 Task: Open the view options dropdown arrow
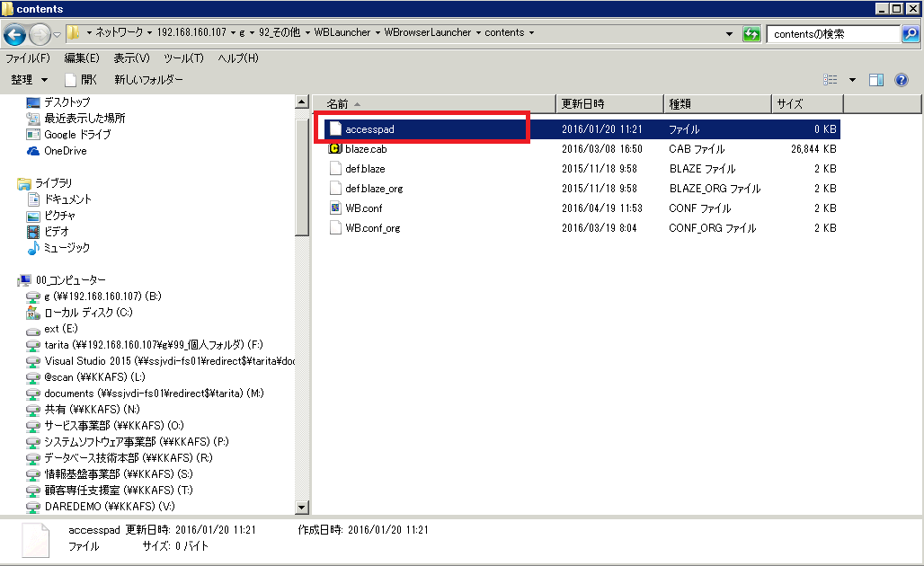(852, 80)
